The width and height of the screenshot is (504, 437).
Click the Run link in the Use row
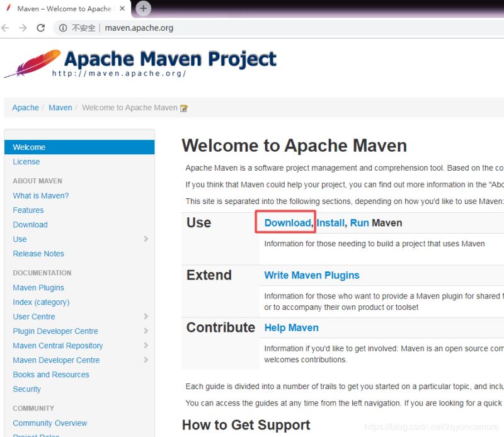pos(359,223)
